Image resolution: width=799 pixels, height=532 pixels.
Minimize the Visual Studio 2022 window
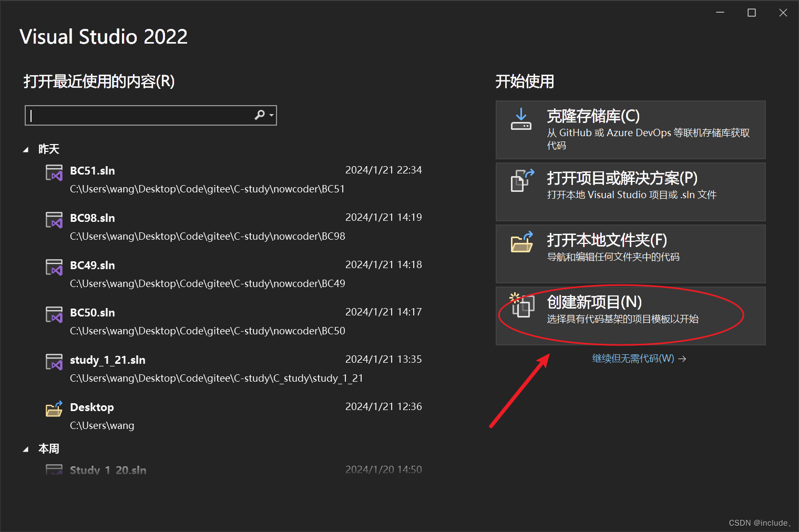pos(720,13)
